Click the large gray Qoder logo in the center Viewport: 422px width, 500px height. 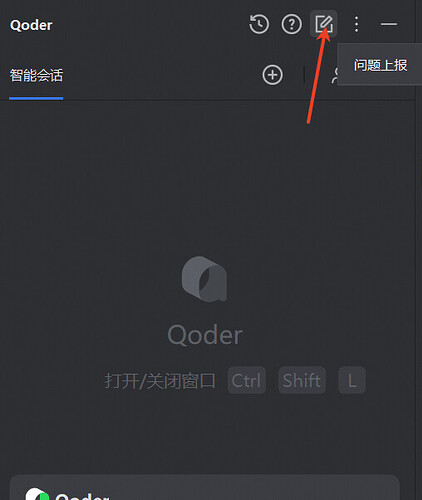click(x=204, y=279)
